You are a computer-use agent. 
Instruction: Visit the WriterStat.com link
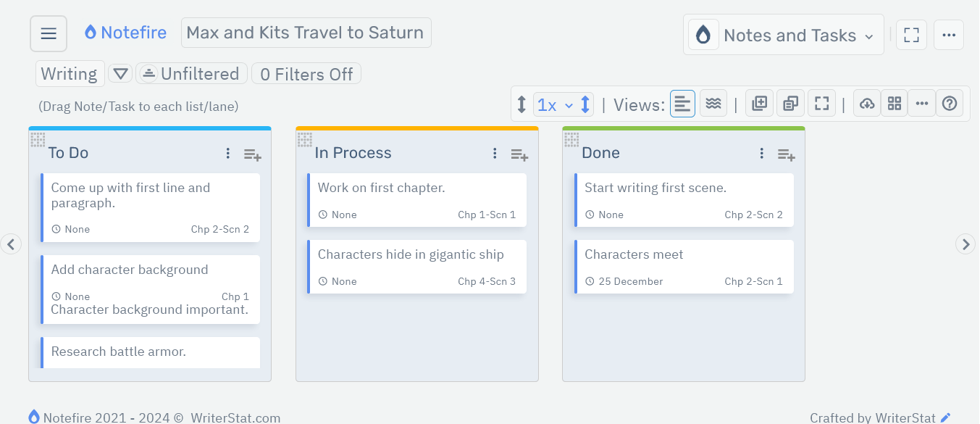[234, 417]
